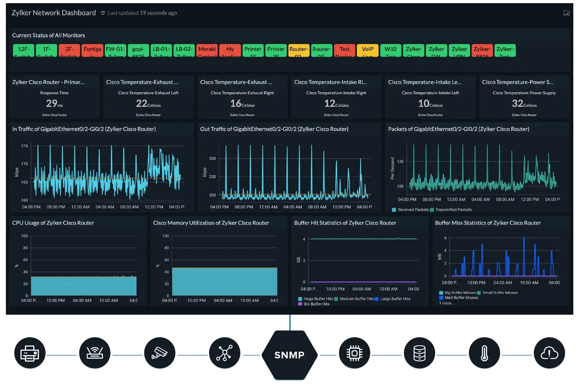579x392 pixels.
Task: Open the red Zylker-8825 tile
Action: 482,51
